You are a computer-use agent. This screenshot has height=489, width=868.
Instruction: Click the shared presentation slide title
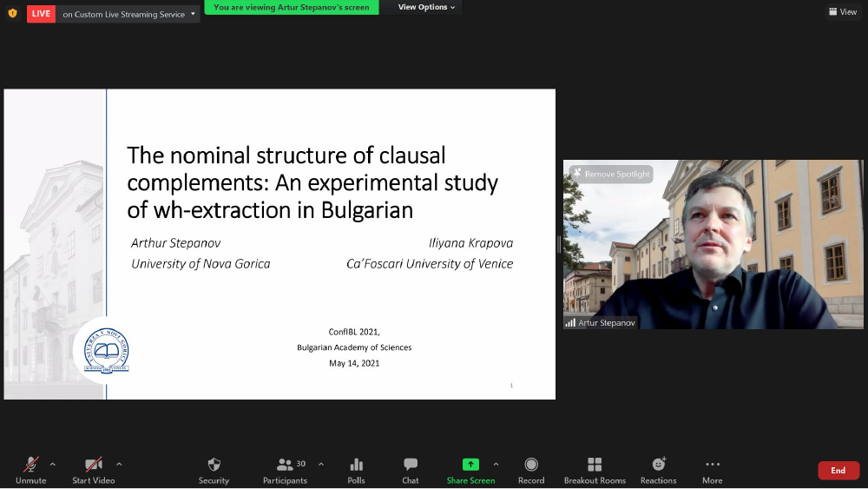click(312, 182)
